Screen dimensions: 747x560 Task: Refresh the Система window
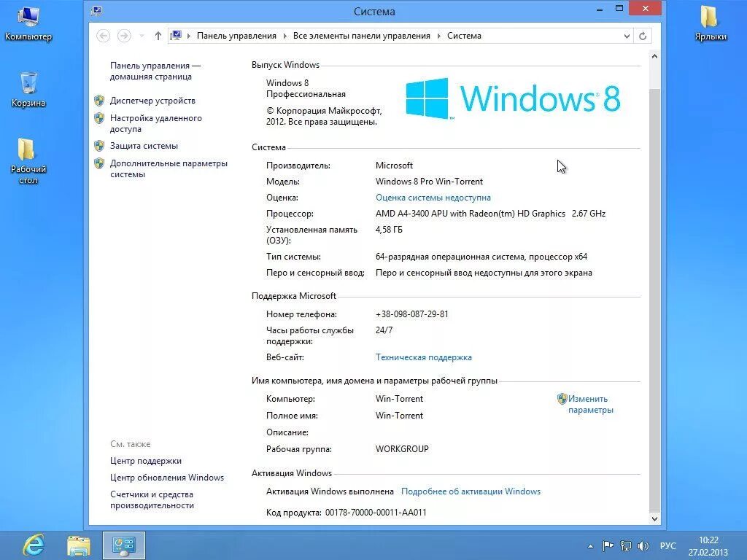643,36
